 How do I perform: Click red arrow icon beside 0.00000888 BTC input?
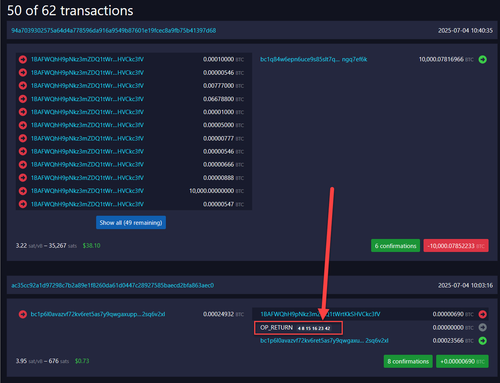[x=23, y=178]
